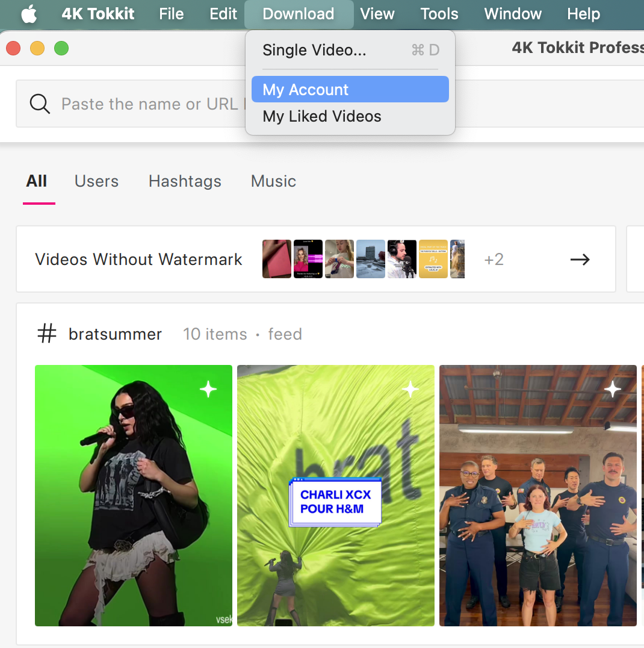Select My Liked Videos entry
This screenshot has width=644, height=648.
(350, 116)
